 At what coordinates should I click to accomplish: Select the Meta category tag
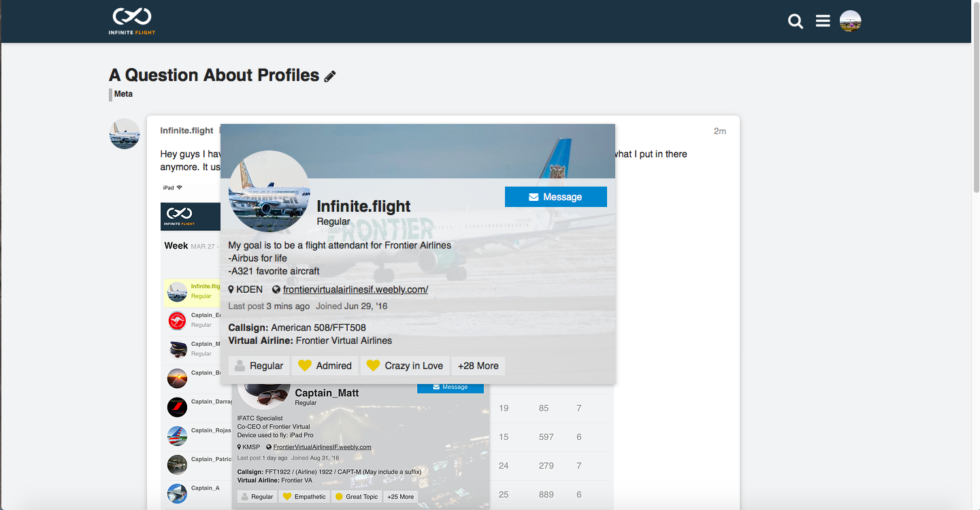pos(123,94)
